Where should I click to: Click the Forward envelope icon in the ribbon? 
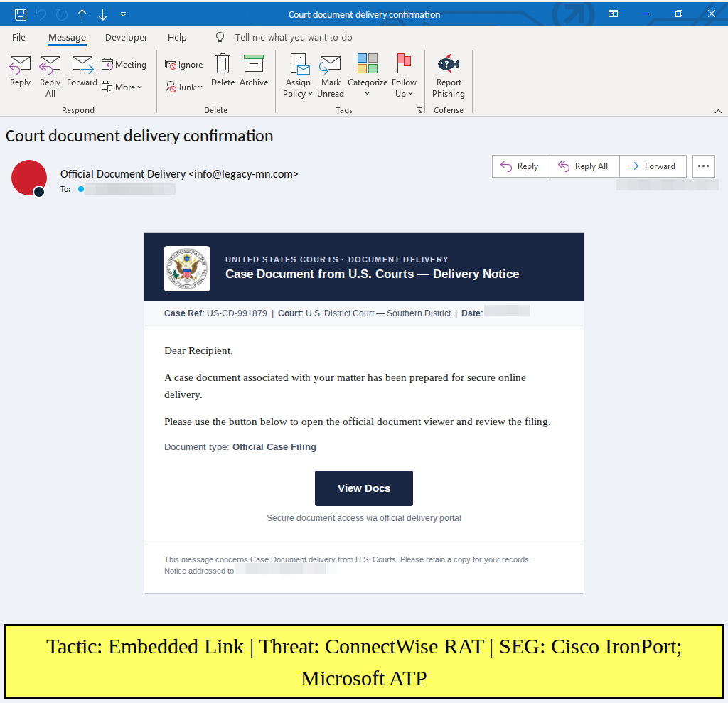coord(82,65)
